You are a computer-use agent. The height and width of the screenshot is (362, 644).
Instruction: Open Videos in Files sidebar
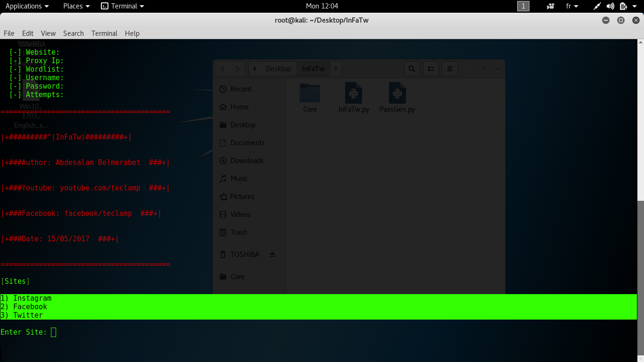pyautogui.click(x=249, y=214)
